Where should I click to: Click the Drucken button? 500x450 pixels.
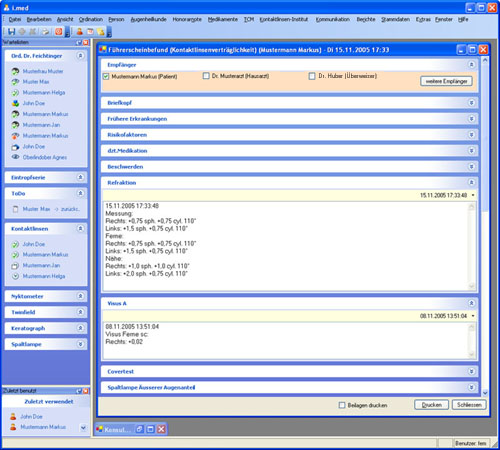pos(432,405)
